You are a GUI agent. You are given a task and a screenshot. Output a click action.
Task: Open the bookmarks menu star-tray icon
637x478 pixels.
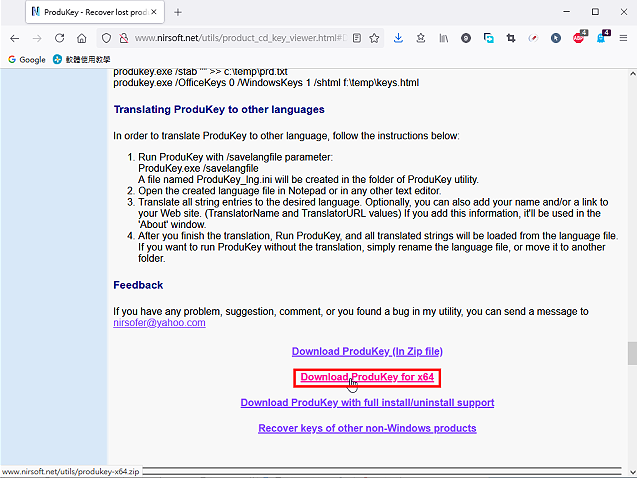[420, 38]
